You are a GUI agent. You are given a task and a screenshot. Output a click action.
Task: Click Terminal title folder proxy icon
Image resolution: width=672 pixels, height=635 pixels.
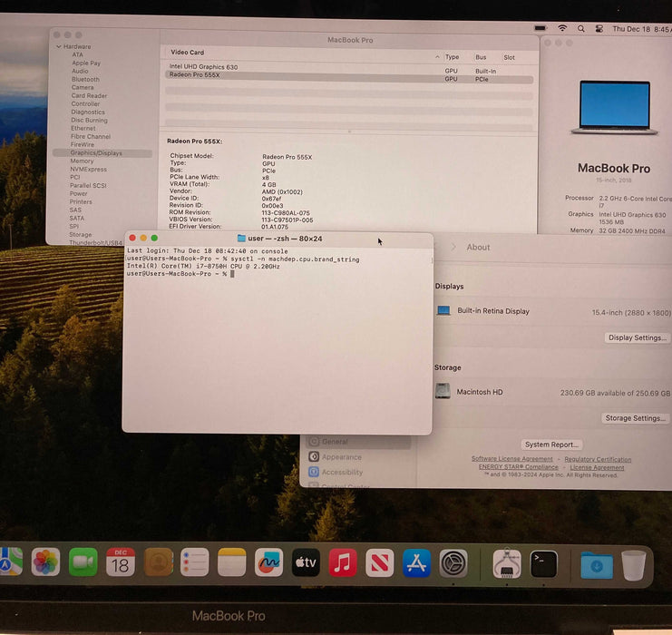(241, 238)
